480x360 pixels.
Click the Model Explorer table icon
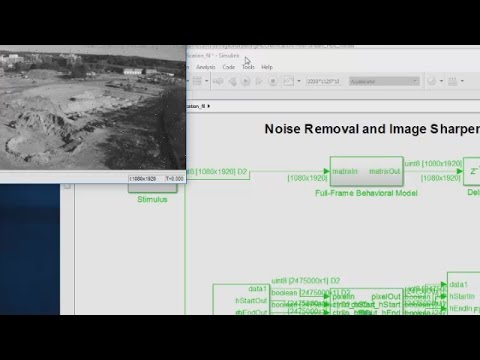[x=197, y=81]
